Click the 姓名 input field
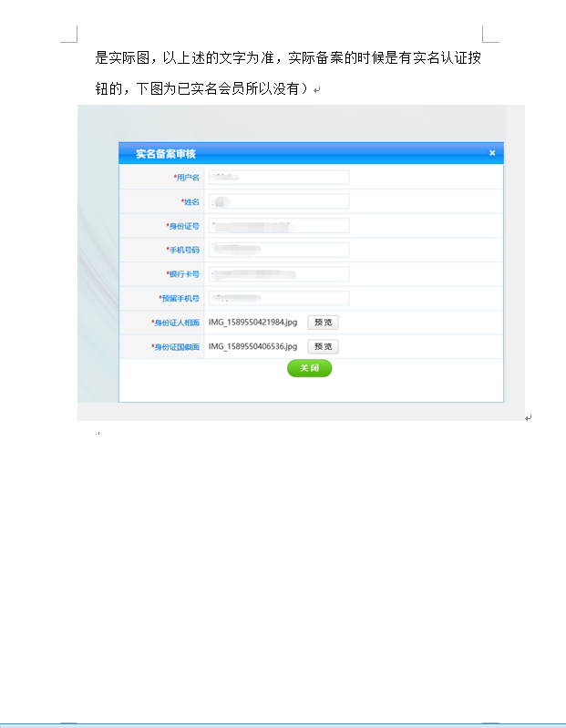Screen dimensions: 566x728 pyautogui.click(x=279, y=201)
